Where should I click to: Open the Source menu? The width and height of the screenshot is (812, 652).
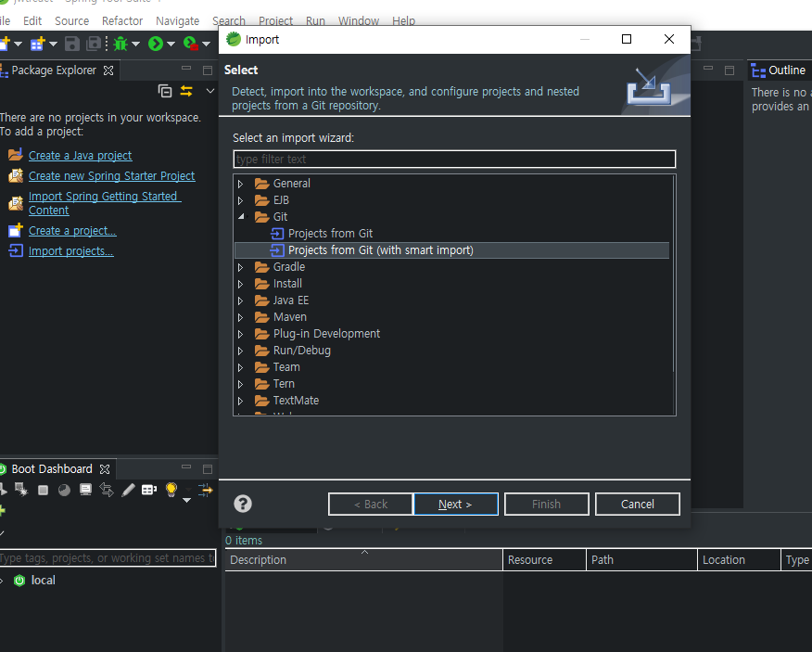click(72, 21)
